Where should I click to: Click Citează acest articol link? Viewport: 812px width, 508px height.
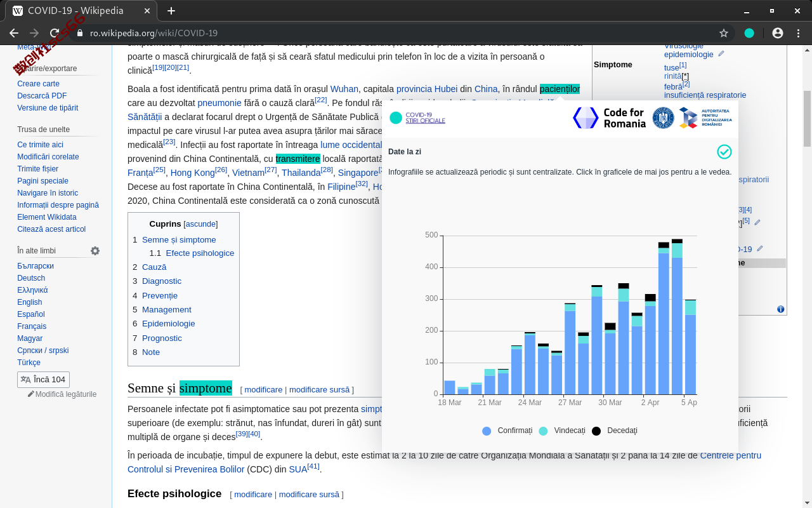coord(51,229)
